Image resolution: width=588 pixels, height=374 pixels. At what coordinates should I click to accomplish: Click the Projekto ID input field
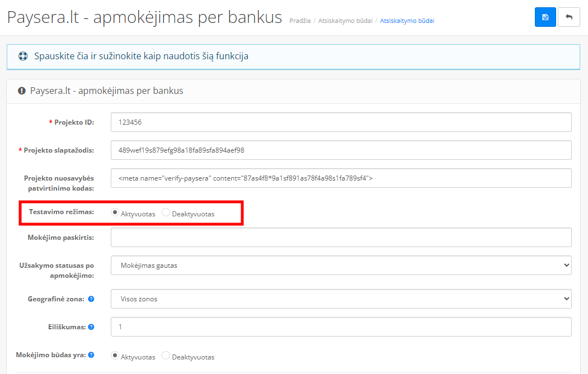pos(341,122)
